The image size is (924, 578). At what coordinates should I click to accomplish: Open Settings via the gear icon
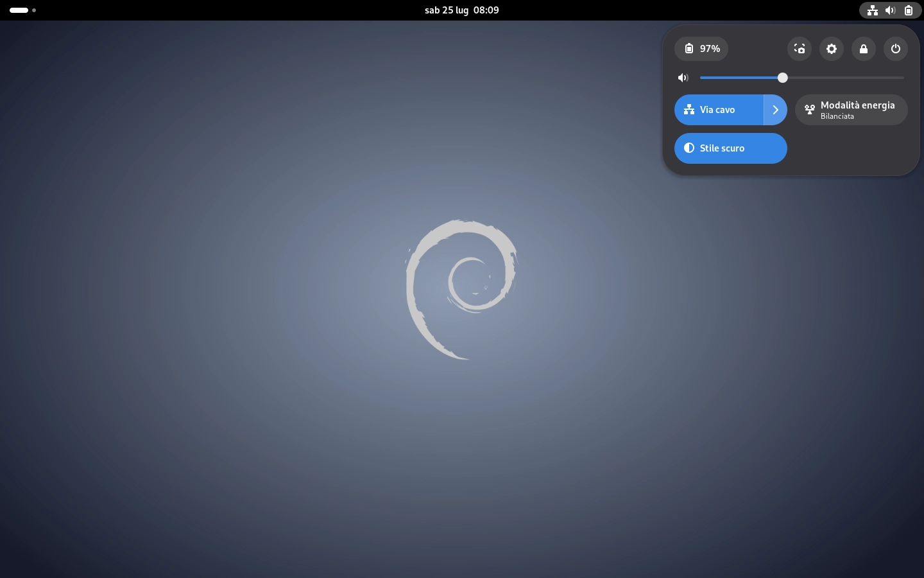pyautogui.click(x=832, y=49)
